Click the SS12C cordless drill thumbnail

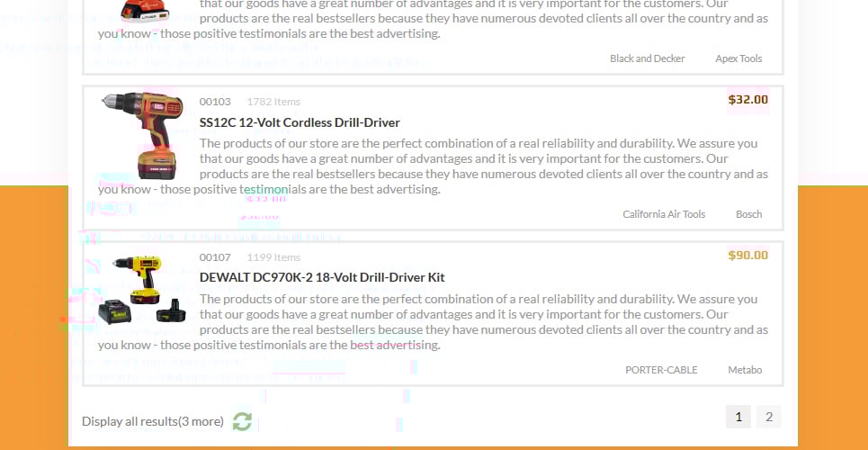tap(142, 136)
